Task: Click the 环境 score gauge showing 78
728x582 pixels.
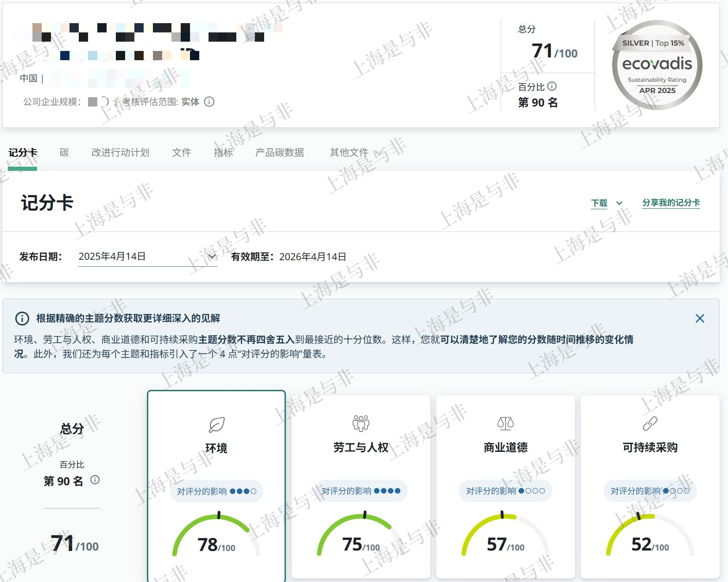Action: pos(216,537)
